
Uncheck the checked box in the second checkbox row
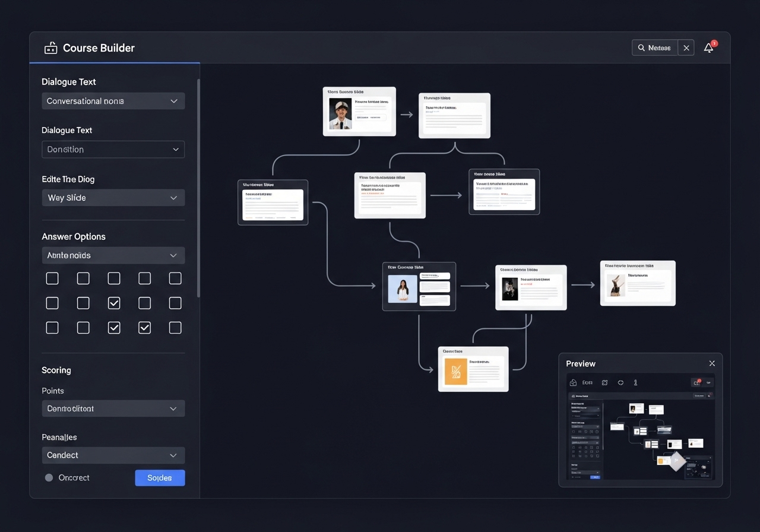tap(114, 303)
